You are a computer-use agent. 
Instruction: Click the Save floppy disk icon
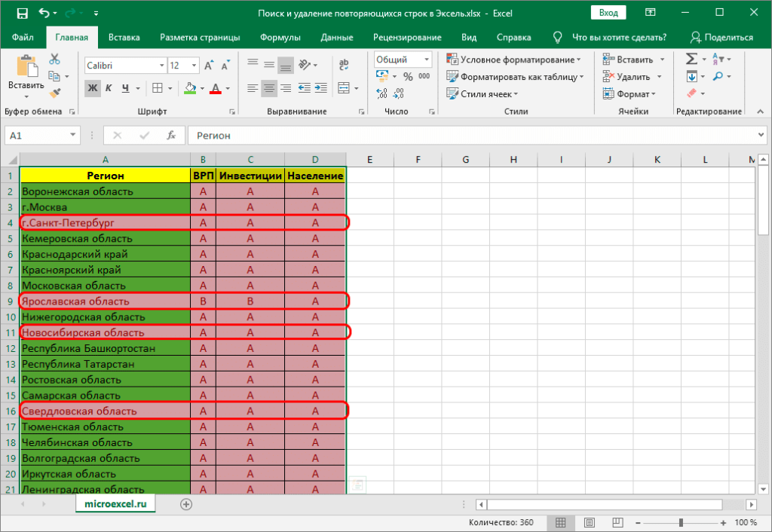click(22, 14)
